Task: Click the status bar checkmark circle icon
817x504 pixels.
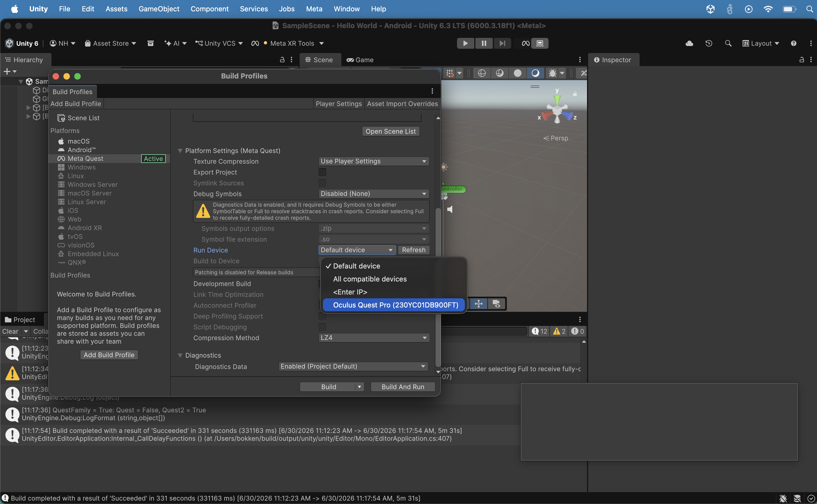Action: (x=811, y=498)
